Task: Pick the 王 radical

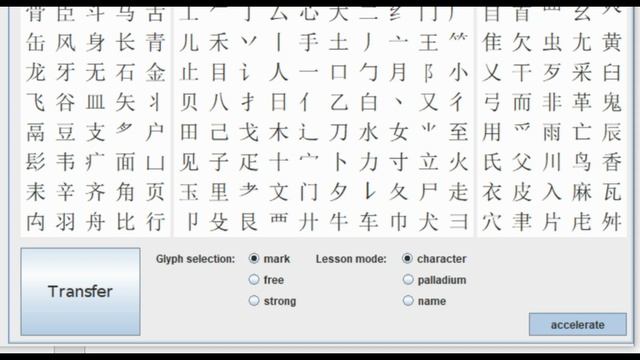Action: coord(429,42)
